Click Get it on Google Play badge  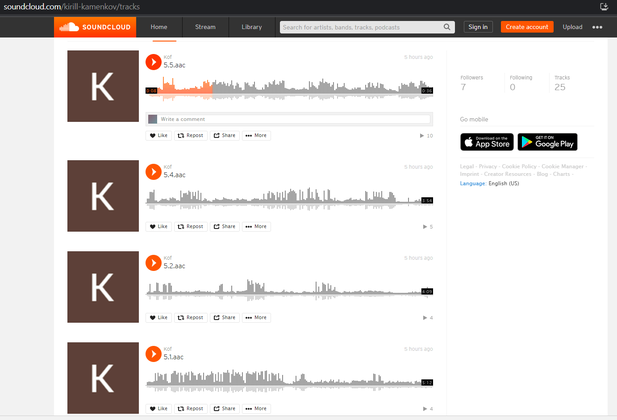[547, 142]
